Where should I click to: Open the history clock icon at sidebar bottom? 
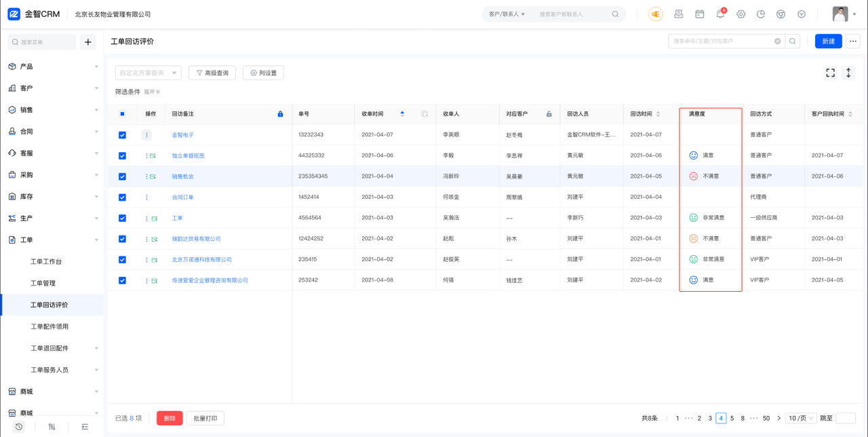[x=19, y=427]
